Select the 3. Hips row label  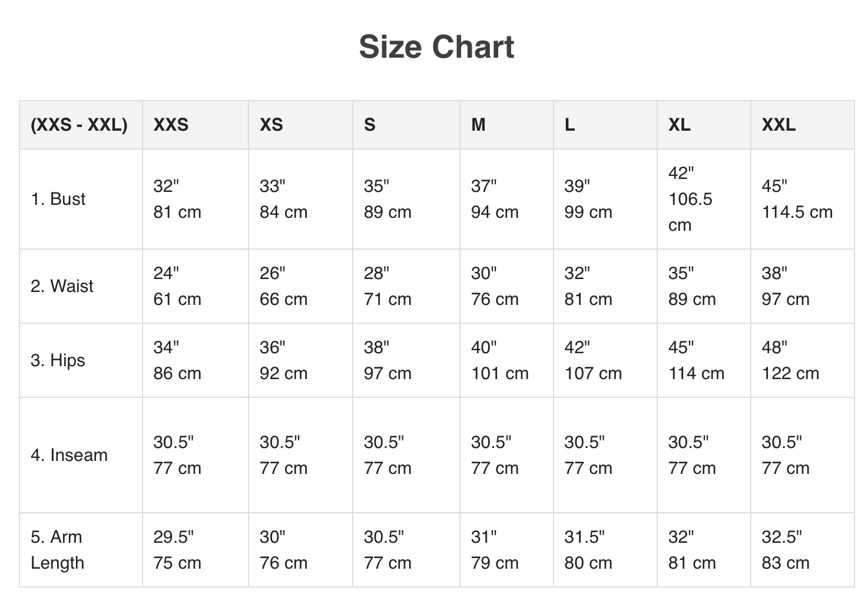[x=58, y=360]
